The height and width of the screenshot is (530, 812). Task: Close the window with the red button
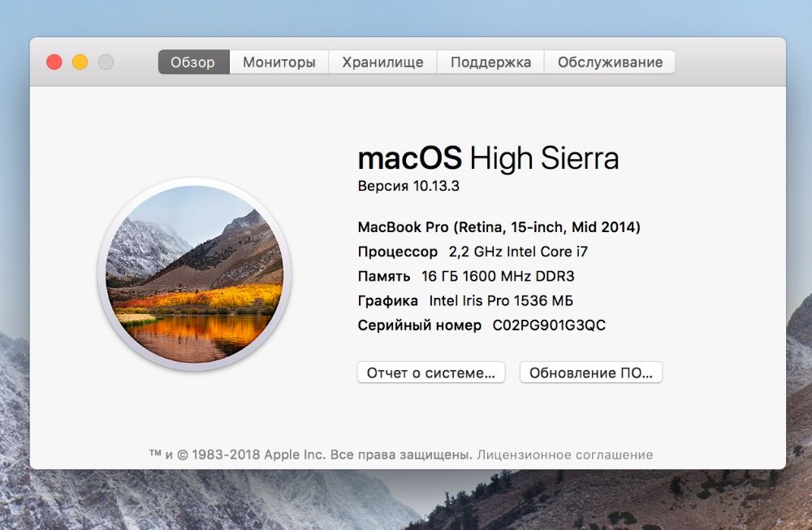pyautogui.click(x=54, y=62)
